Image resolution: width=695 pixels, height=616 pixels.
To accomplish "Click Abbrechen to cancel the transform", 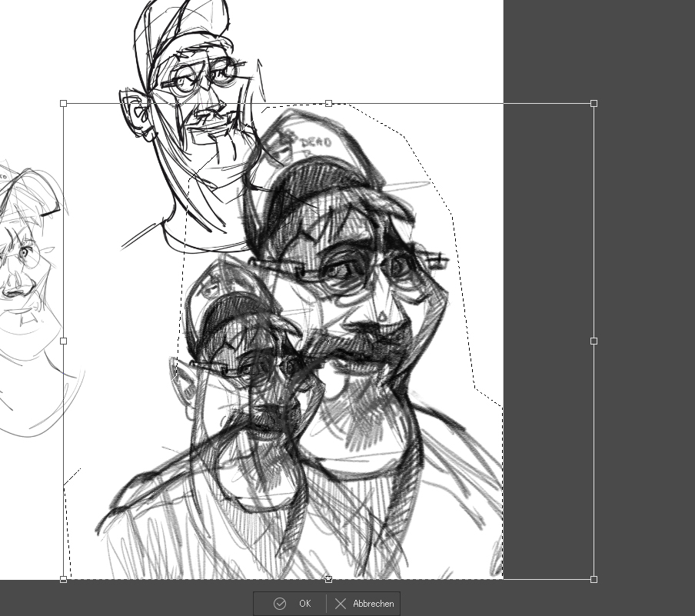I will 364,604.
